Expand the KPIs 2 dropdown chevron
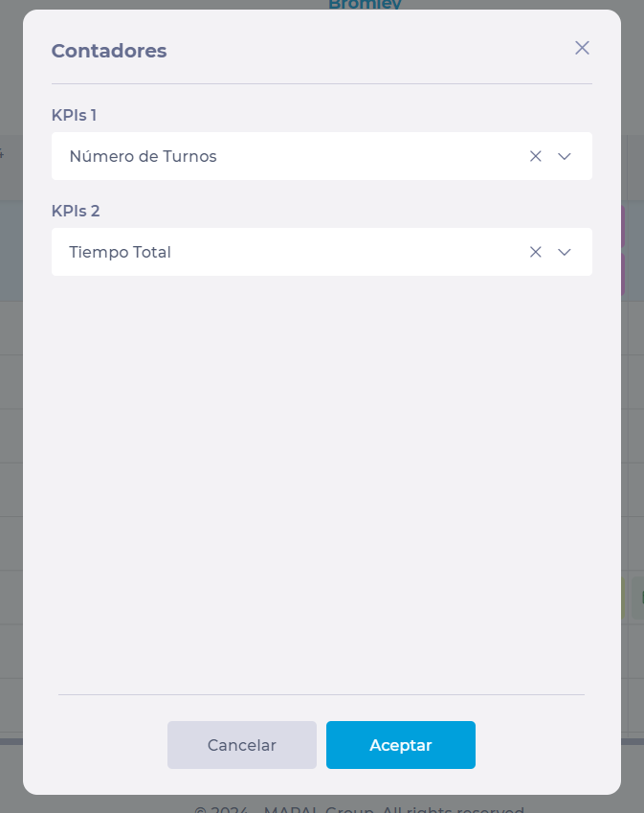This screenshot has width=644, height=813. pos(565,252)
